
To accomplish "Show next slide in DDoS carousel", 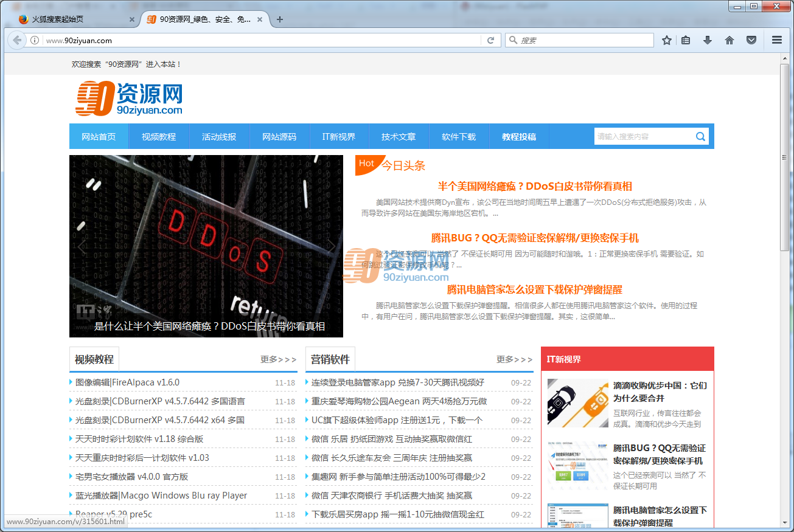I will [x=330, y=246].
